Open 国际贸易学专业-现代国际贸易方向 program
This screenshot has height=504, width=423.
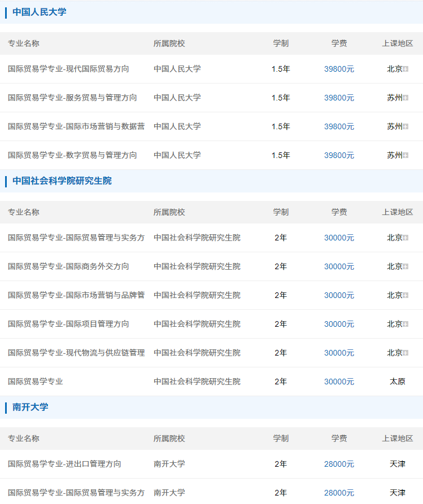(68, 69)
